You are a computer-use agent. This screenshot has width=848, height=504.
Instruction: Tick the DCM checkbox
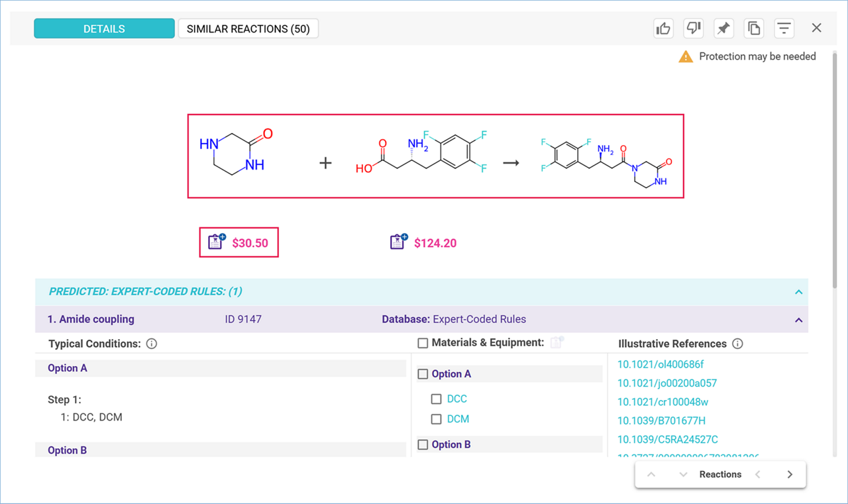pyautogui.click(x=436, y=419)
